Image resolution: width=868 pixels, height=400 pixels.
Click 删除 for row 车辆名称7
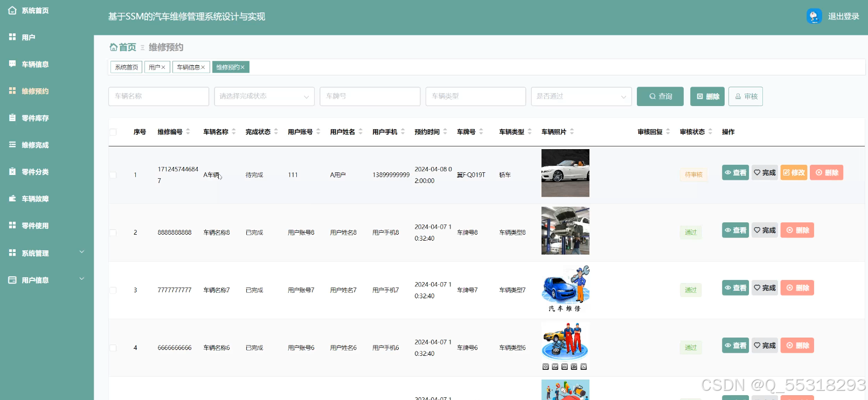[797, 288]
